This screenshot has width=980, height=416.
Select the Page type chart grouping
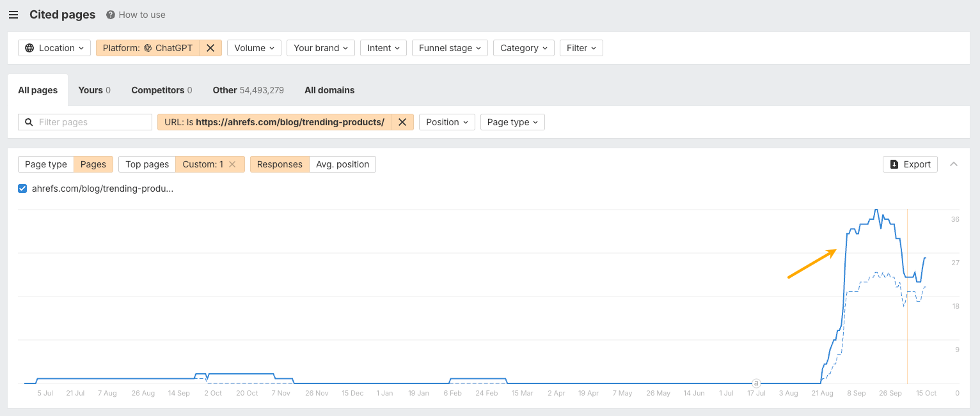click(46, 164)
